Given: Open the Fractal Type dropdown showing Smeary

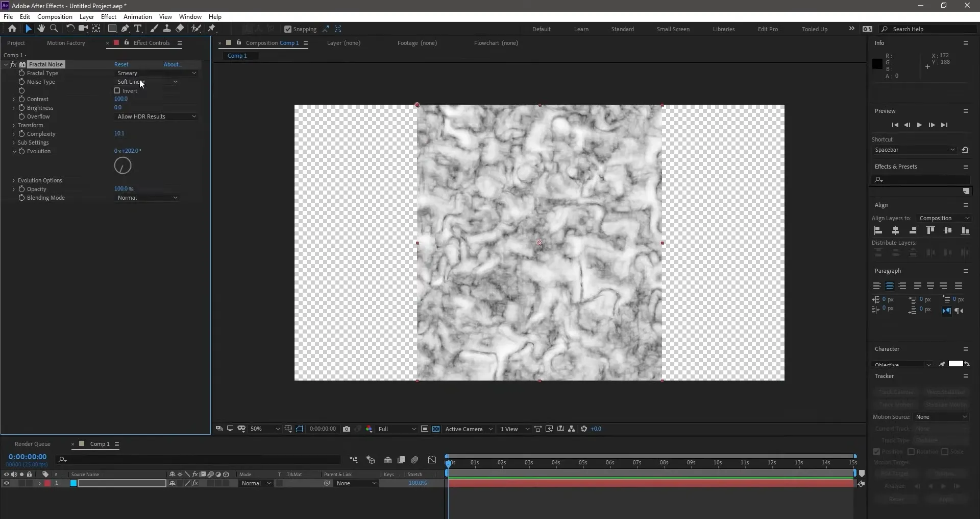Looking at the screenshot, I should pyautogui.click(x=156, y=73).
